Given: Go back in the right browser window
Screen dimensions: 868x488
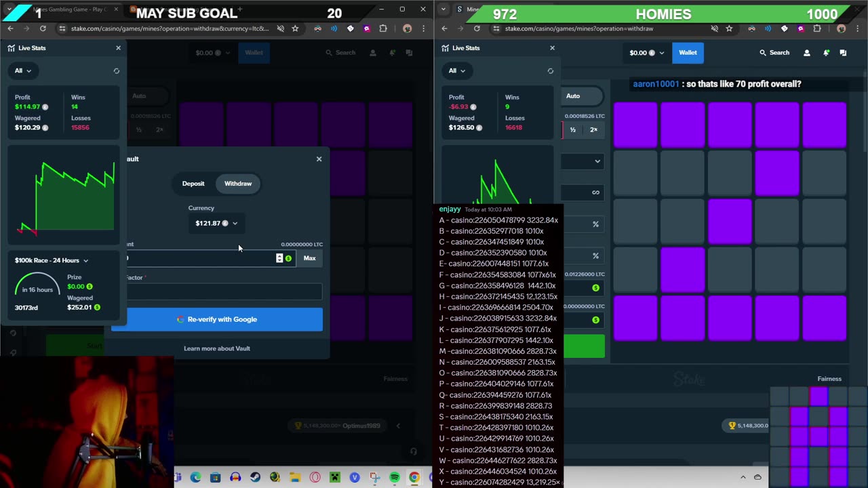Looking at the screenshot, I should [x=444, y=28].
